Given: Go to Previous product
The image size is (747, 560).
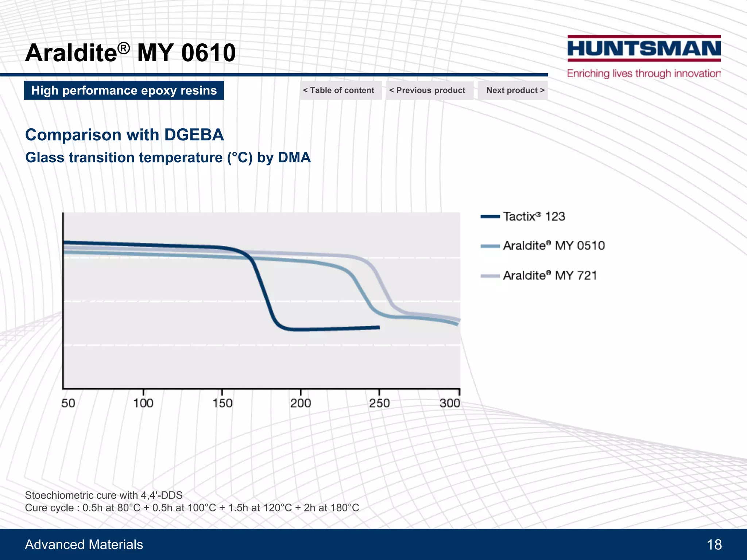Looking at the screenshot, I should coord(429,90).
